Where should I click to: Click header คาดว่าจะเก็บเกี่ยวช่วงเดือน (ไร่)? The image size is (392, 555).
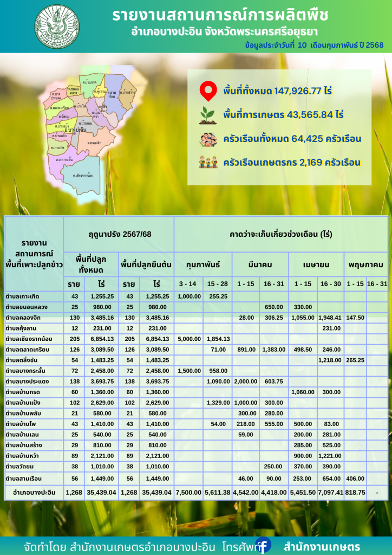[x=280, y=234]
